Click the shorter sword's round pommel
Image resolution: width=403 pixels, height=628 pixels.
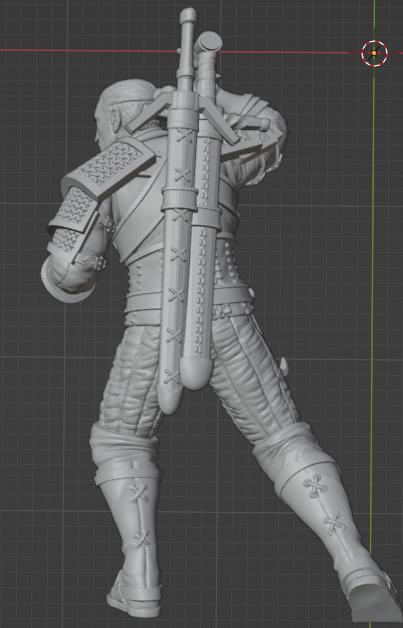(209, 42)
